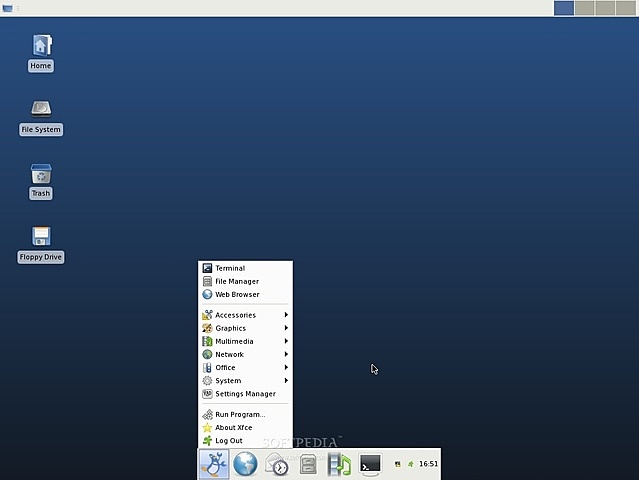This screenshot has height=480, width=639.
Task: Click the window menu icon in top panel
Action: 7,8
